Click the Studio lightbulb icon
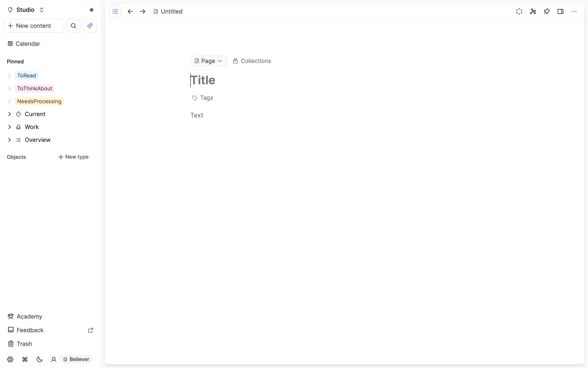The height and width of the screenshot is (368, 588). (10, 10)
